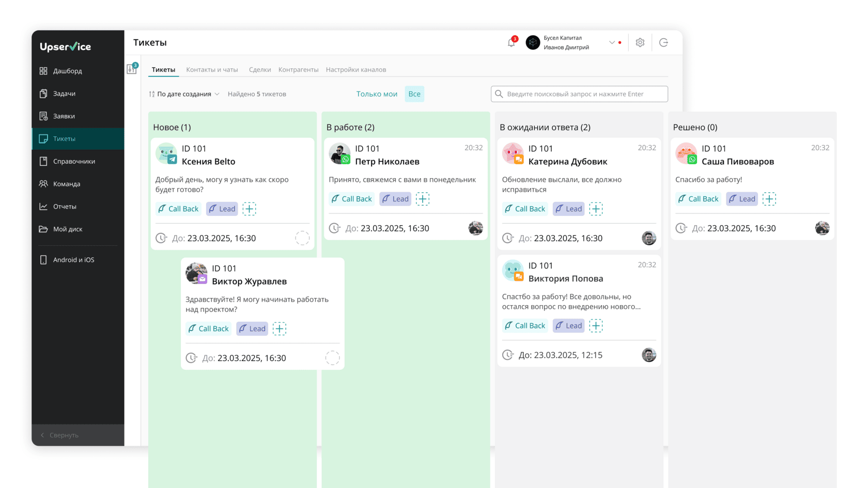Click deadline clock icon on Ксения Belto ticket

click(x=162, y=238)
